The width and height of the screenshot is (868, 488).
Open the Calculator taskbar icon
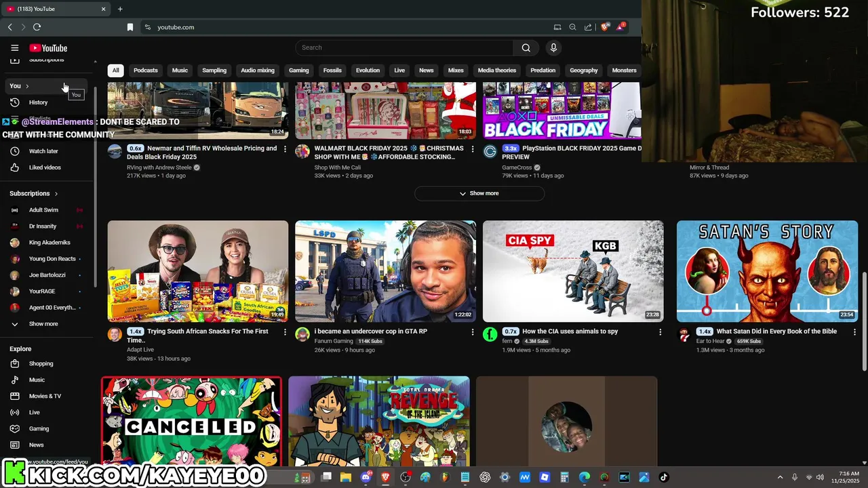[564, 477]
